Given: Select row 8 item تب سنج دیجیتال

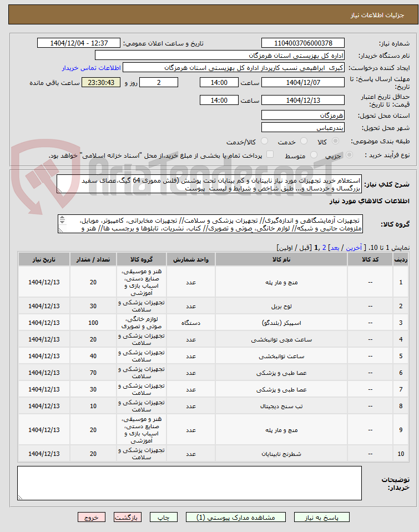Looking at the screenshot, I should (281, 406).
